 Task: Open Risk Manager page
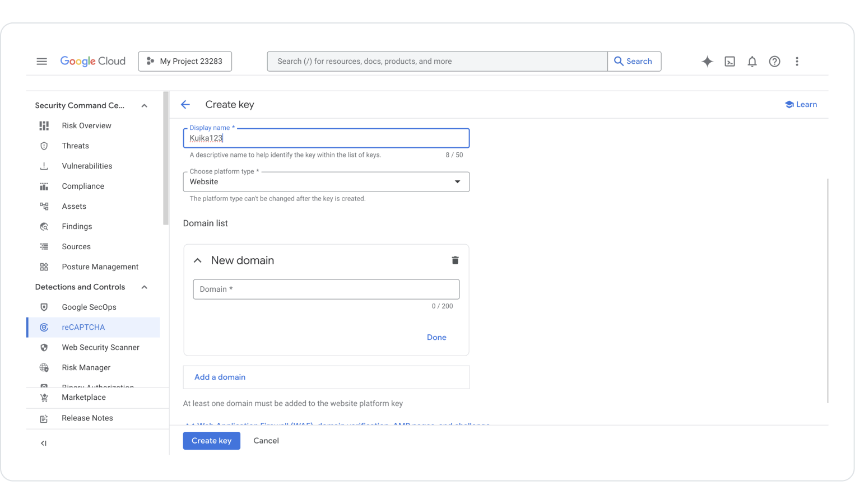tap(86, 368)
